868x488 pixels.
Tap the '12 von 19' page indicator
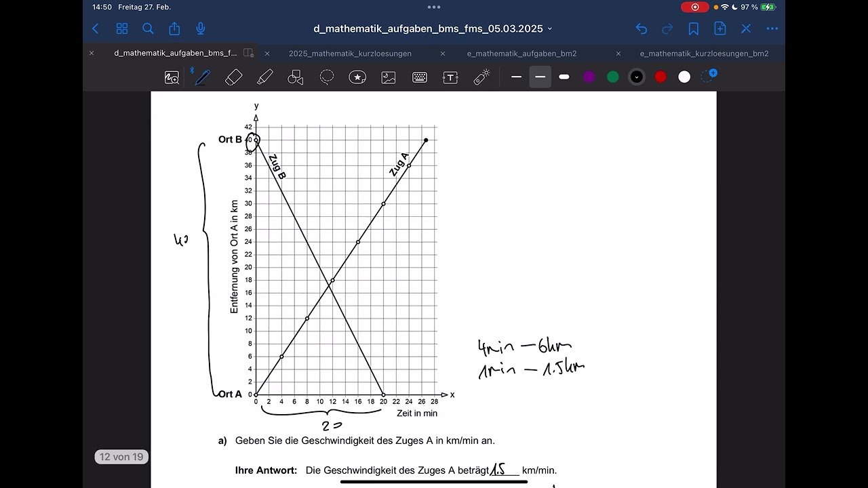click(121, 457)
